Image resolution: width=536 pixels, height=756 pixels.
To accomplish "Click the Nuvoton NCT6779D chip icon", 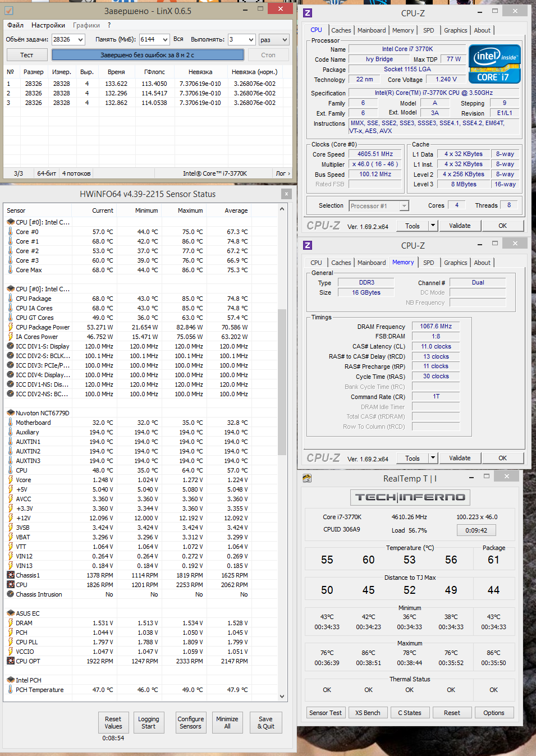I will [x=10, y=413].
